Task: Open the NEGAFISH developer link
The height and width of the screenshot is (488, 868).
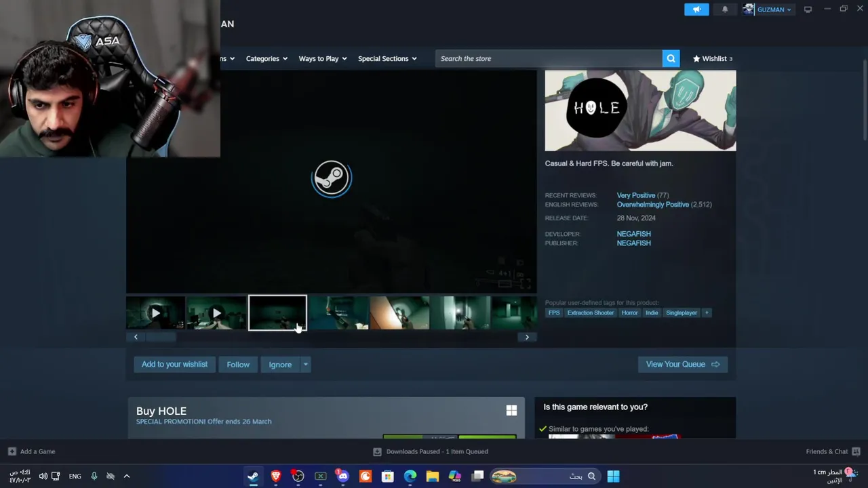Action: coord(633,234)
